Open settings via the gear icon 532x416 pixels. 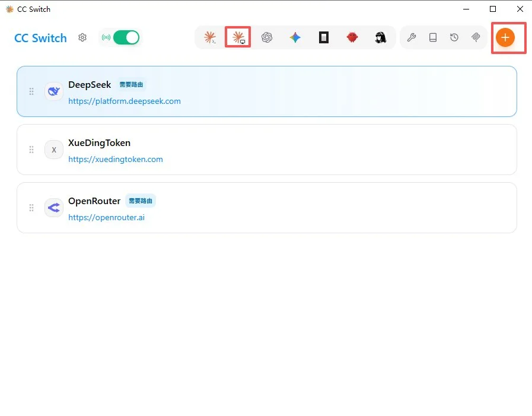click(82, 37)
